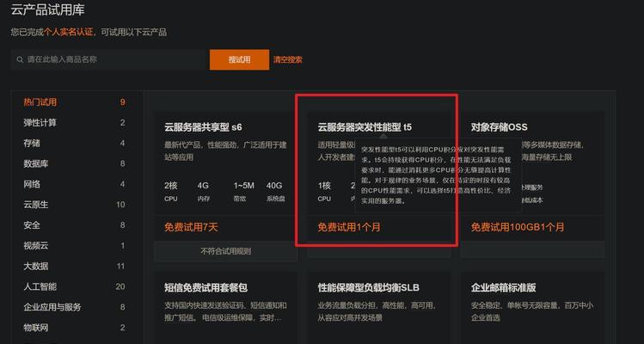Click the 1~5M bandwidth spec

[244, 192]
